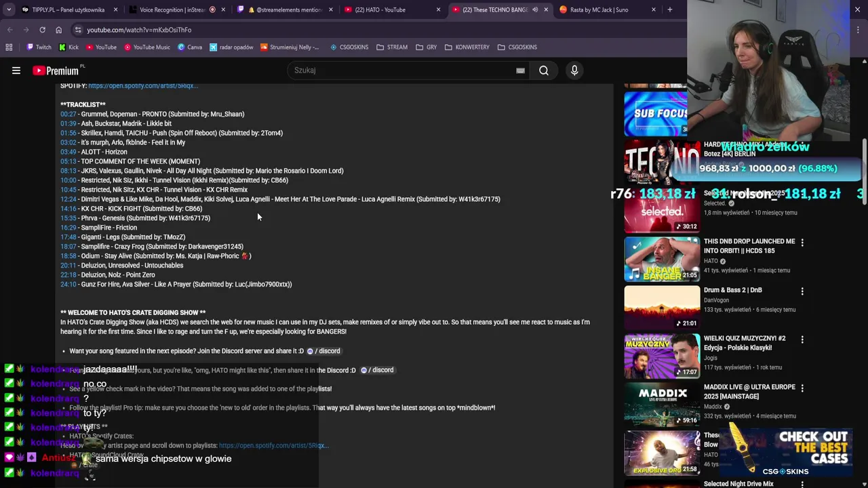The height and width of the screenshot is (488, 868).
Task: Open title 'THIS DNB DROP LAUNCHED ME INTO ORBIT!'
Action: 749,246
